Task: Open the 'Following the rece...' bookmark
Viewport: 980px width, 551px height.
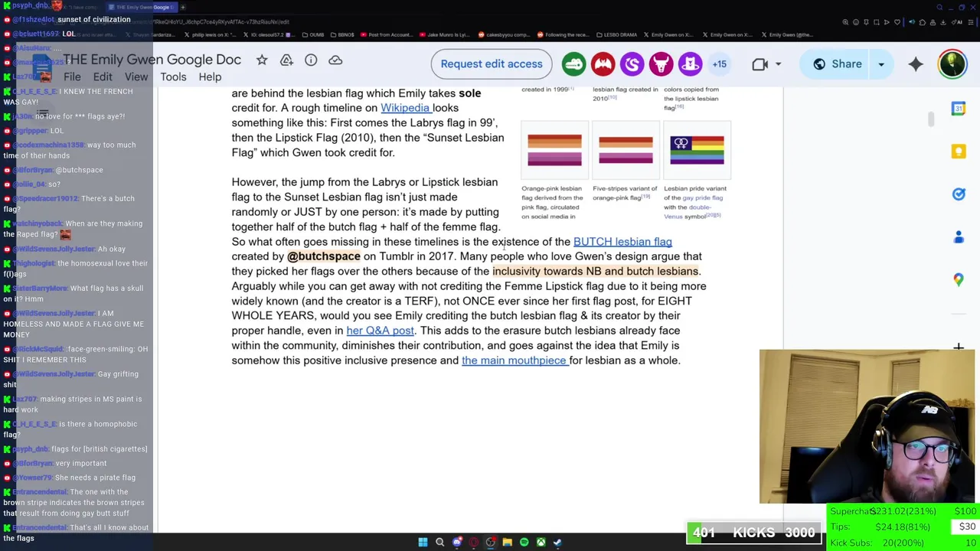Action: 563,34
